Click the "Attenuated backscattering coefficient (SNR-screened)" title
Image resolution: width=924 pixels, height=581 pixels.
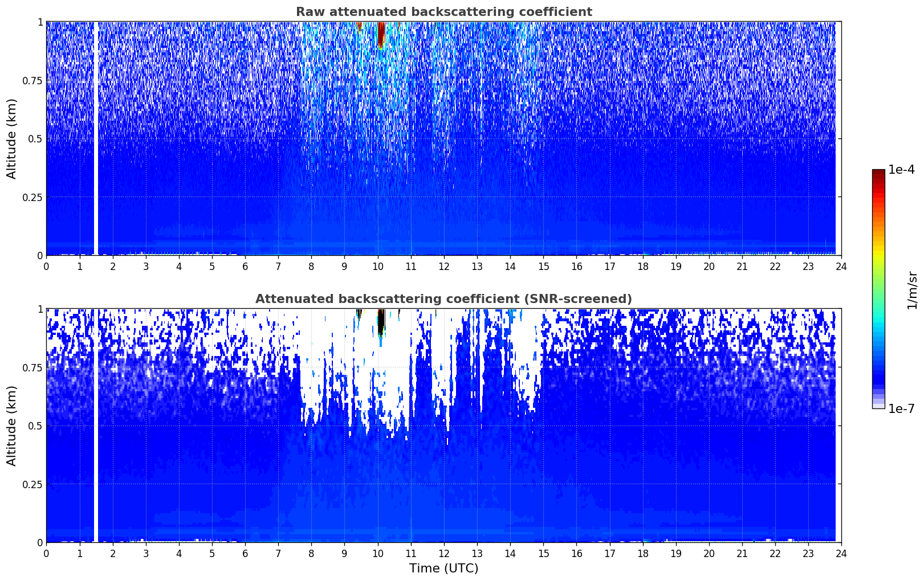click(x=443, y=299)
